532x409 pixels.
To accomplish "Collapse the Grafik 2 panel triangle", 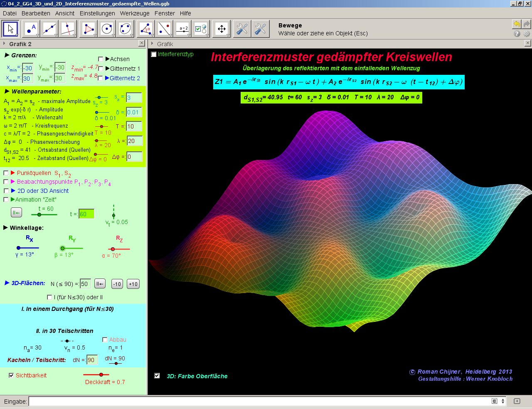I will [x=4, y=44].
